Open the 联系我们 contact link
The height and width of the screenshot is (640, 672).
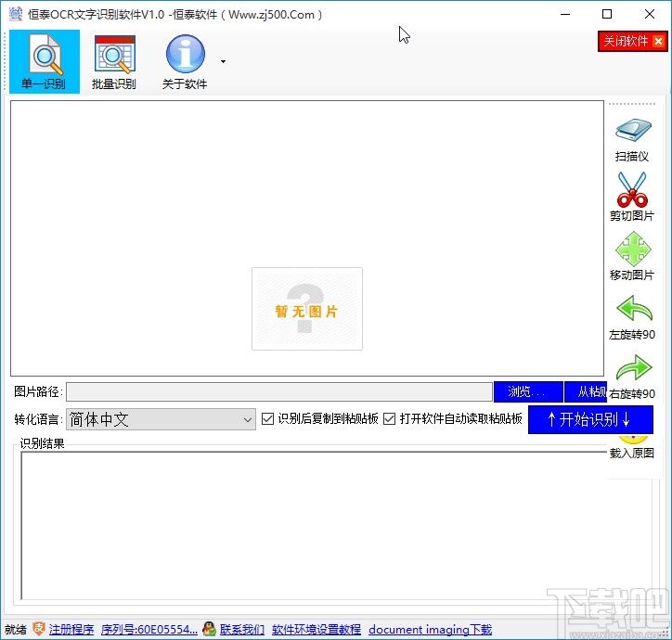coord(242,630)
